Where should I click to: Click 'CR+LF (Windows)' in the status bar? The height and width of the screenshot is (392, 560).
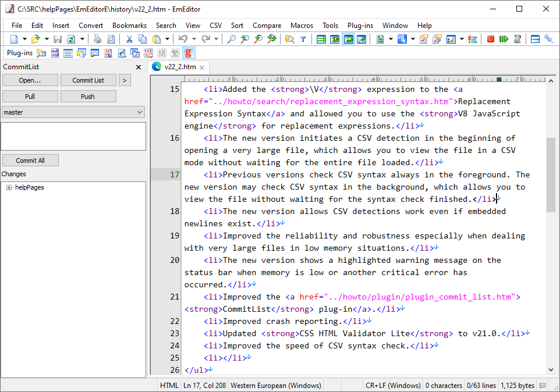click(393, 386)
